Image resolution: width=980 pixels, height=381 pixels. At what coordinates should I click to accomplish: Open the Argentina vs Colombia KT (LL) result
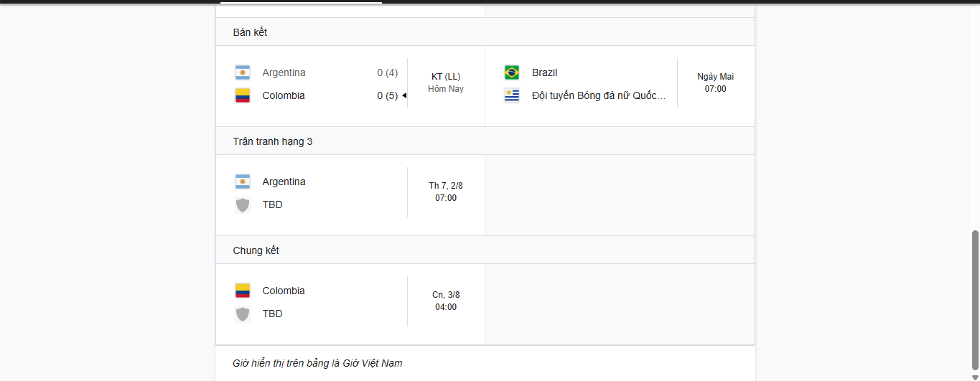[x=350, y=86]
